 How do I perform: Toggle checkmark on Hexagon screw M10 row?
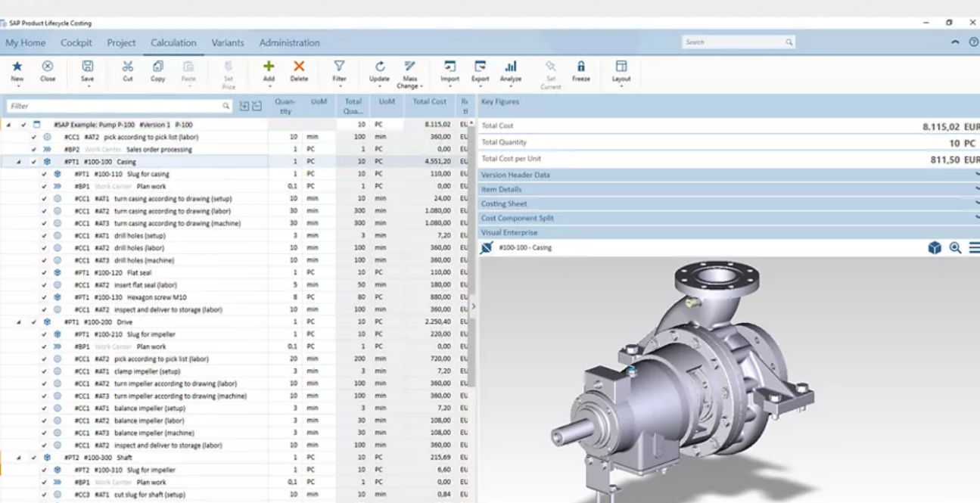pyautogui.click(x=44, y=297)
